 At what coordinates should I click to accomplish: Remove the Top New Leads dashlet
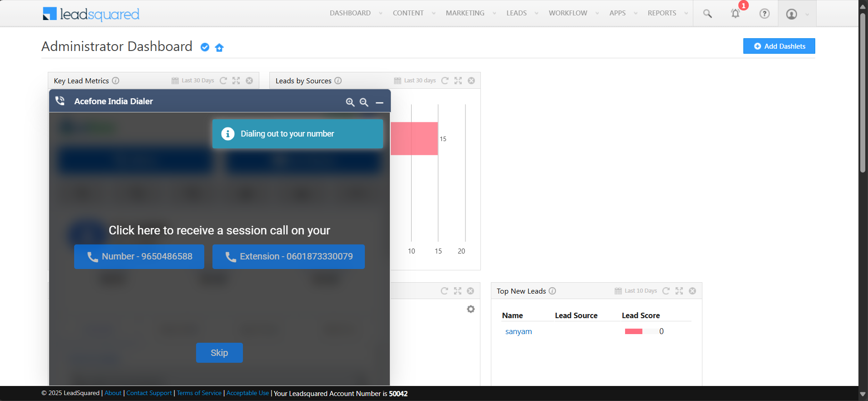click(692, 291)
